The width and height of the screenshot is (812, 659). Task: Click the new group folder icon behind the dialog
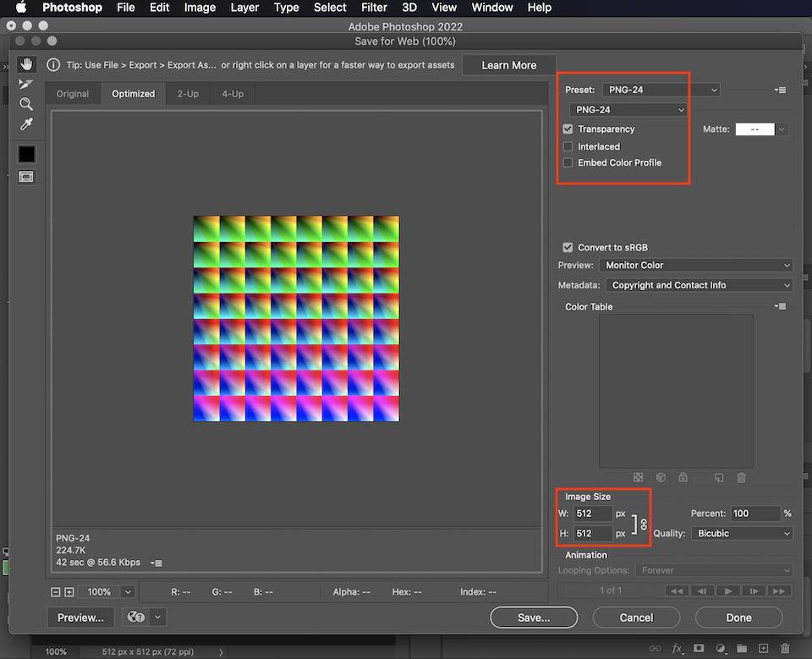(742, 648)
